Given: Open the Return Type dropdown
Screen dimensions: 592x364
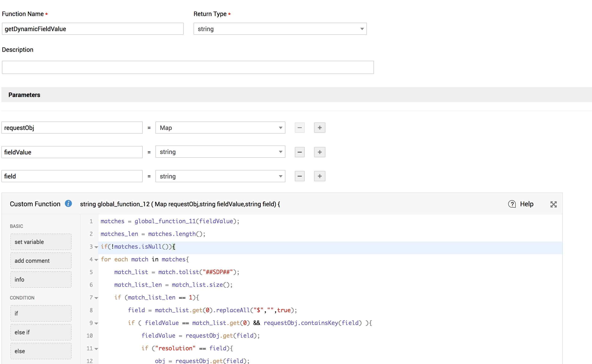Looking at the screenshot, I should 280,29.
